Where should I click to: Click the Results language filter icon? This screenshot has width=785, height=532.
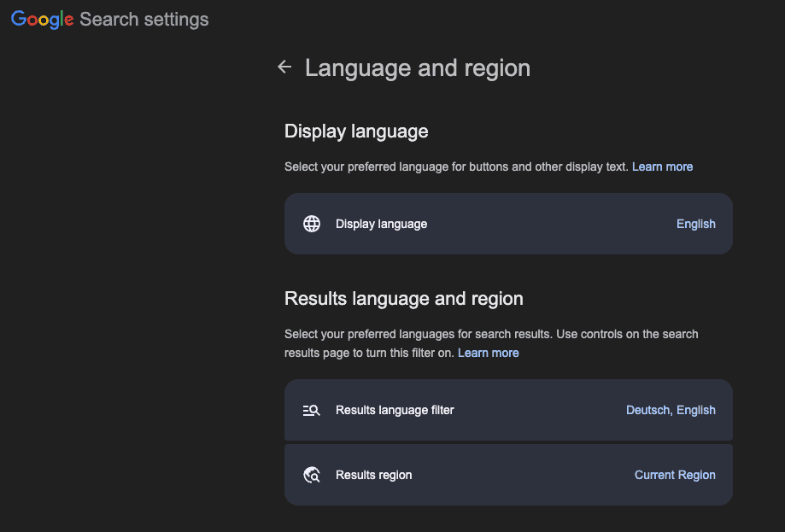[312, 410]
